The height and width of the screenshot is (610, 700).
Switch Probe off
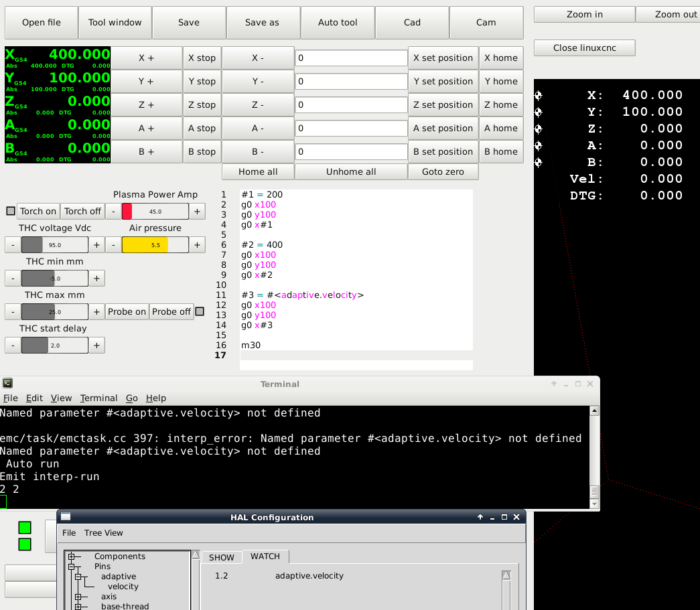pos(171,311)
